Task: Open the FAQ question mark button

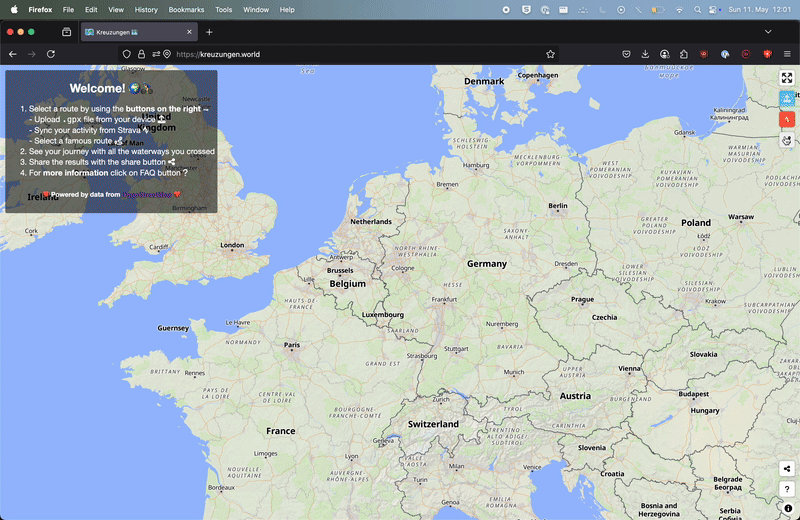Action: (787, 489)
